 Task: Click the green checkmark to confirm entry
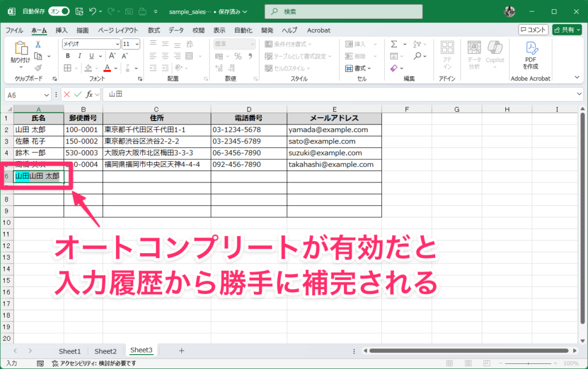tap(78, 95)
